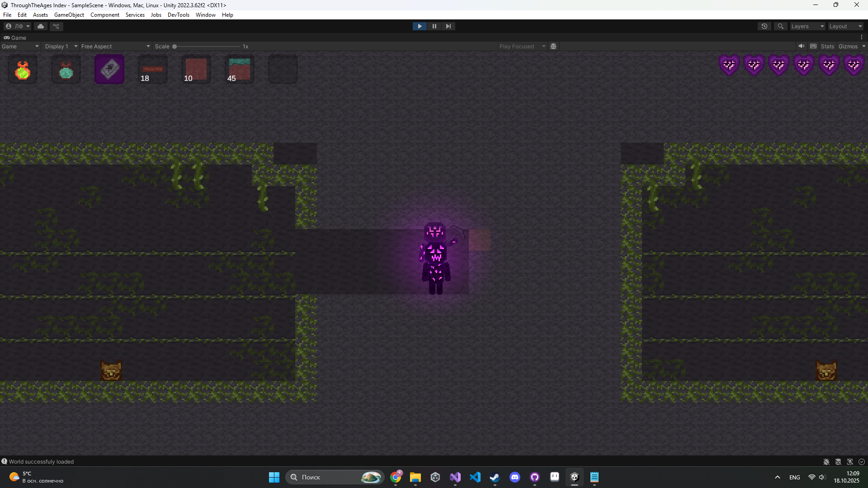Viewport: 868px width, 488px height.
Task: Click the Scale slider handle
Action: click(x=175, y=46)
